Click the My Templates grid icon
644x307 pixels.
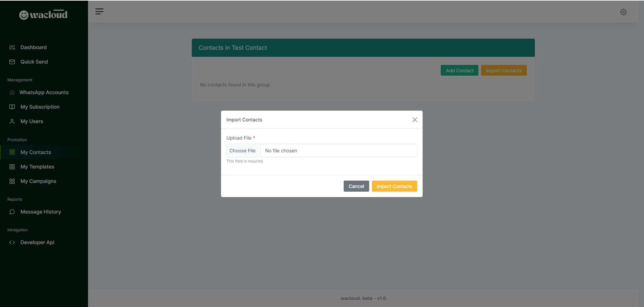(x=12, y=167)
